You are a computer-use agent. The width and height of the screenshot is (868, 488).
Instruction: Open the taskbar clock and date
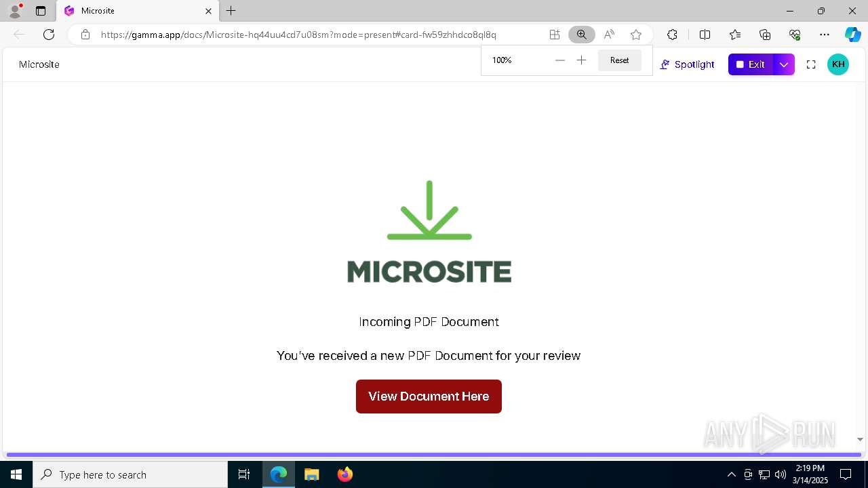coord(810,474)
